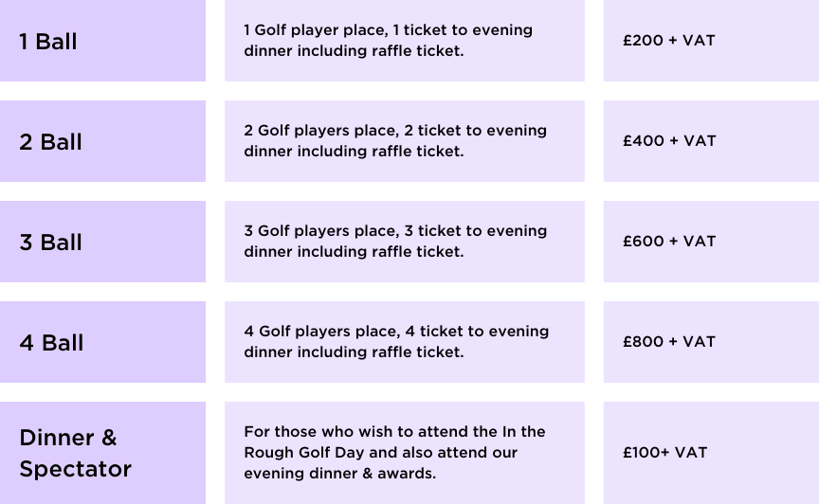Select the £100+ VAT price
Image resolution: width=819 pixels, height=504 pixels.
(x=664, y=453)
